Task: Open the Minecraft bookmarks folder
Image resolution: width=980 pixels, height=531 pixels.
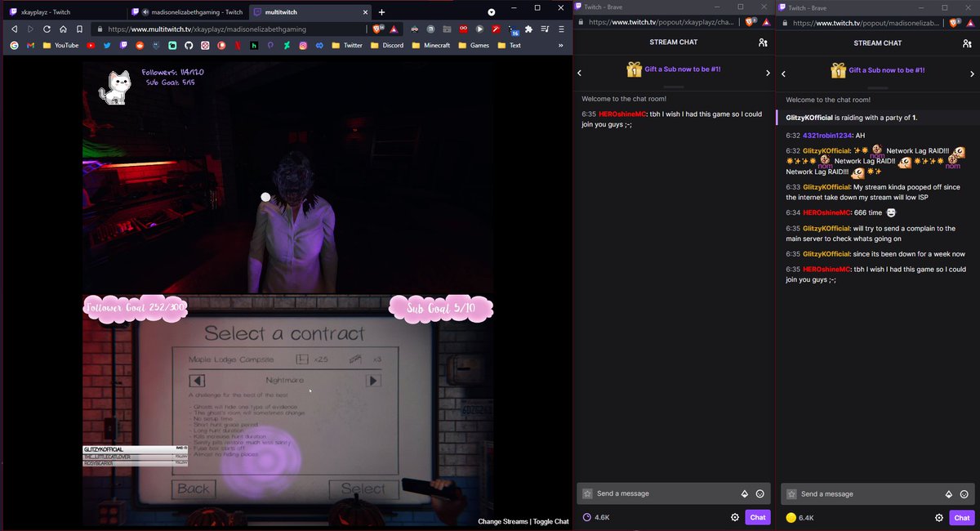Action: tap(431, 45)
